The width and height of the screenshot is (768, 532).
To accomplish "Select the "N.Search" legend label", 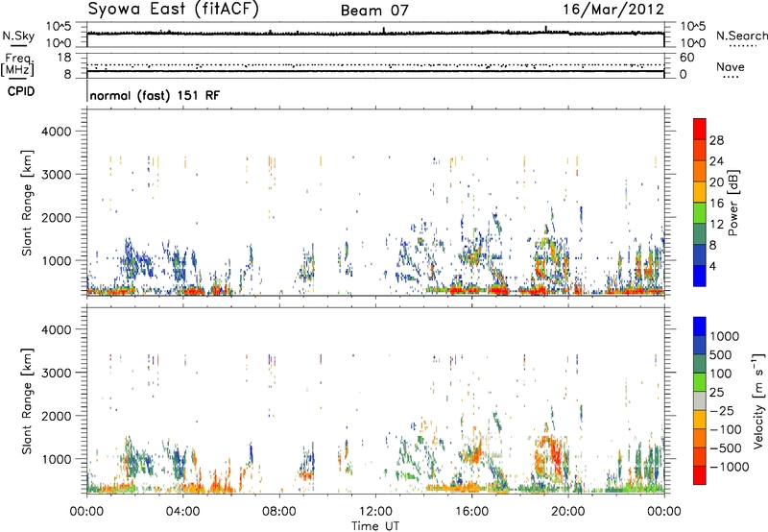I will pyautogui.click(x=741, y=36).
